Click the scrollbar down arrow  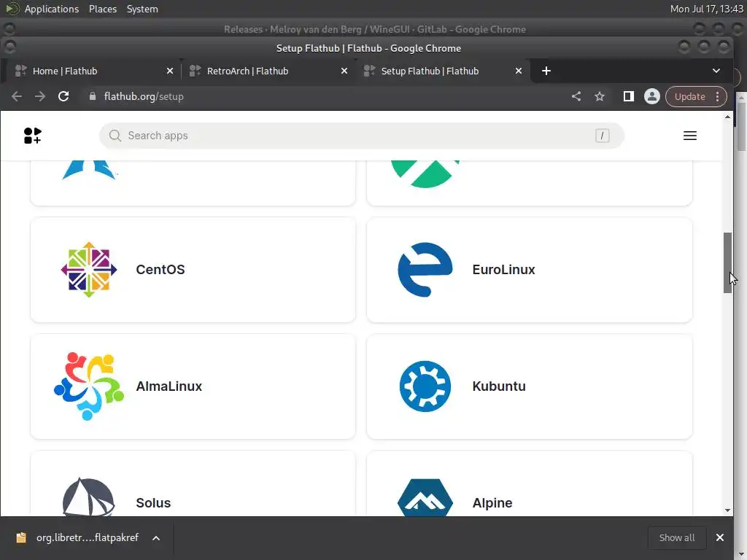(x=727, y=510)
